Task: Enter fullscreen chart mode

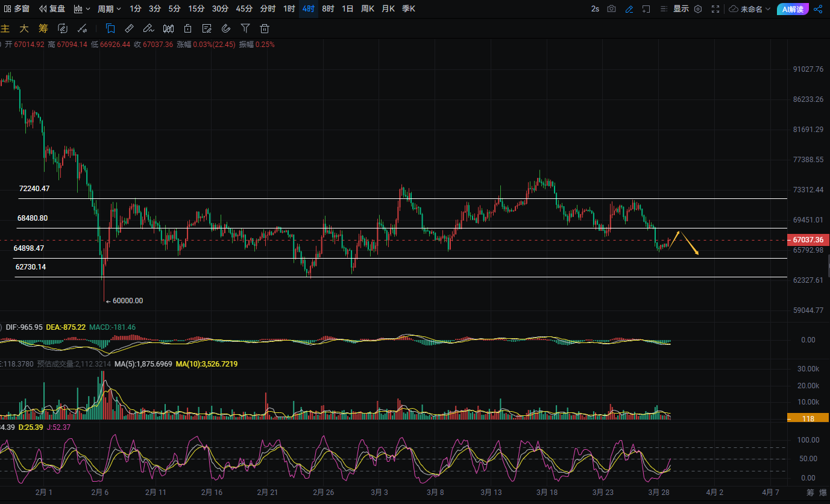Action: point(715,9)
